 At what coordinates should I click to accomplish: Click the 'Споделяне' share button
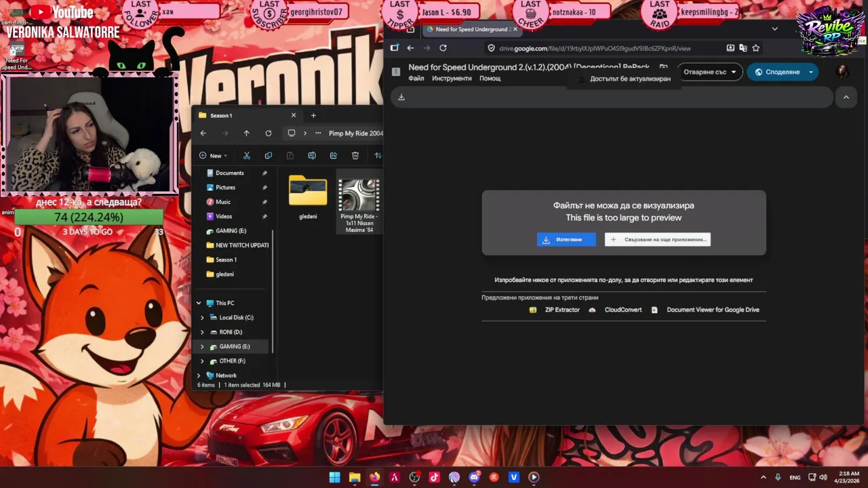(x=777, y=72)
